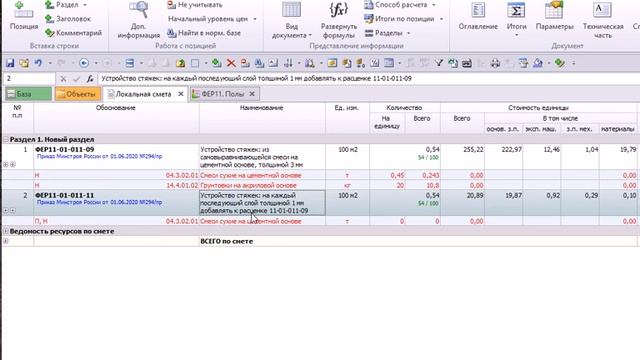Open the Разделы dropdown
This screenshot has height=360, width=640.
[387, 33]
